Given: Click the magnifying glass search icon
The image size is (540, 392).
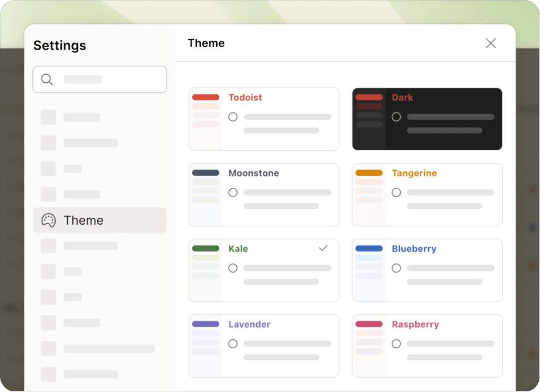Looking at the screenshot, I should [x=47, y=79].
